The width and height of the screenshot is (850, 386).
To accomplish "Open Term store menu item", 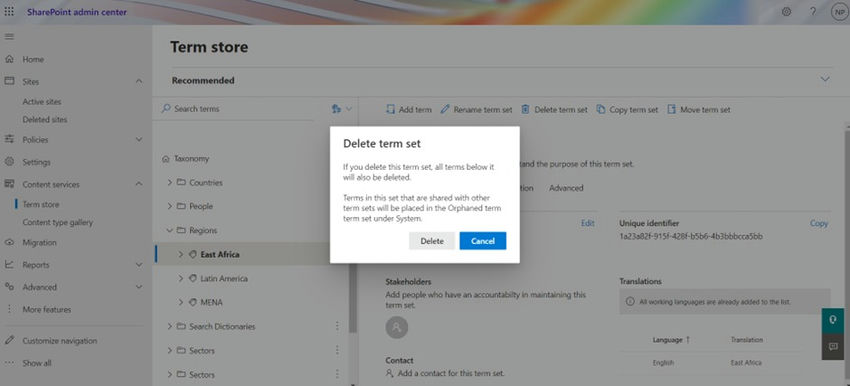I will [41, 204].
